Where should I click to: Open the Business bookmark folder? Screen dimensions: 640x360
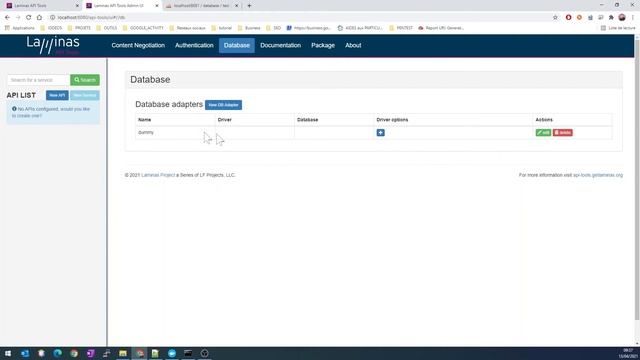click(x=249, y=28)
